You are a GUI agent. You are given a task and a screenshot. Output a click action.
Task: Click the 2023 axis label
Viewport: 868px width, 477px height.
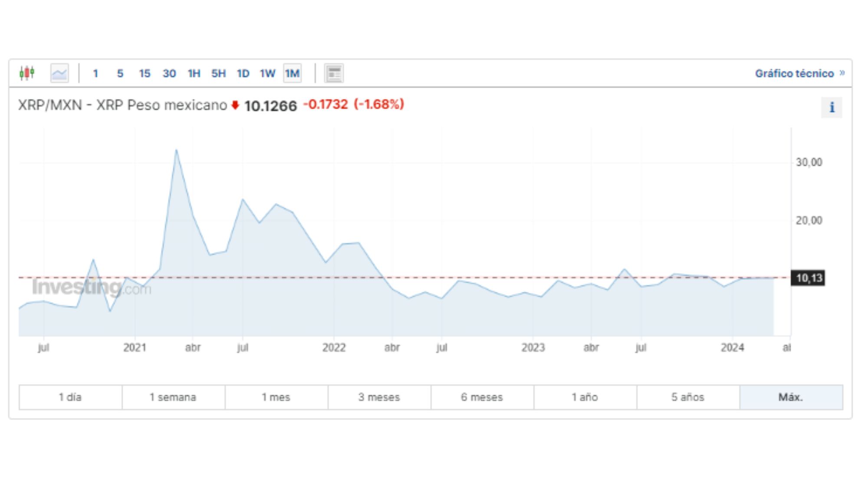[533, 347]
